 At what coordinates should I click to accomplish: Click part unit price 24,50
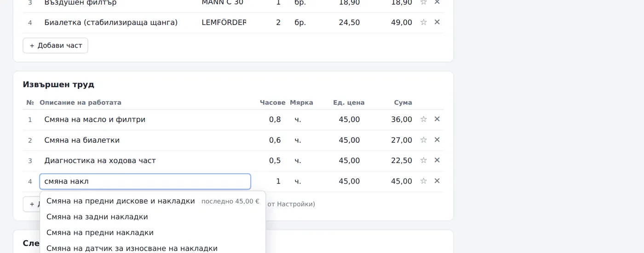(x=349, y=22)
